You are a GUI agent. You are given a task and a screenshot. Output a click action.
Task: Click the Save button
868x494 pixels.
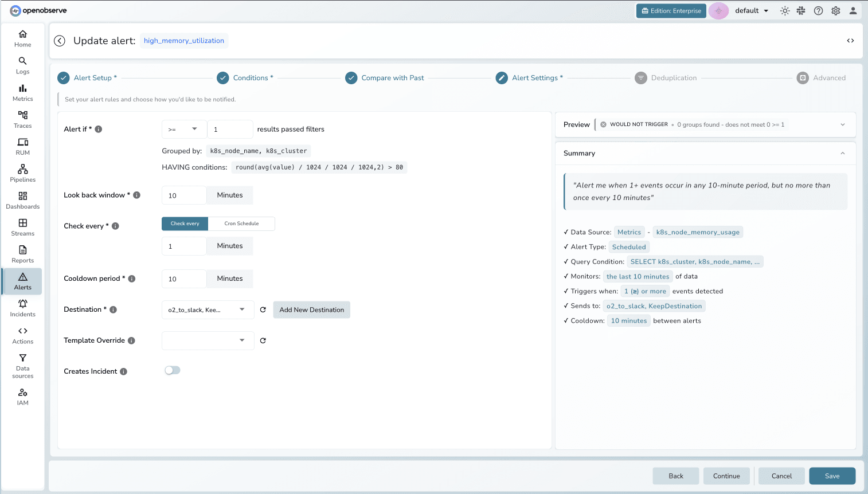[832, 476]
